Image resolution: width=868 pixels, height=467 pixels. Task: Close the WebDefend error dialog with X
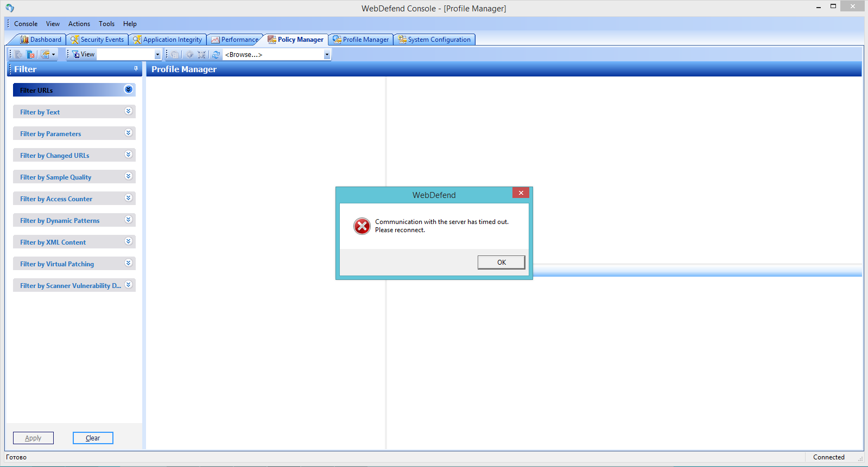click(x=521, y=193)
